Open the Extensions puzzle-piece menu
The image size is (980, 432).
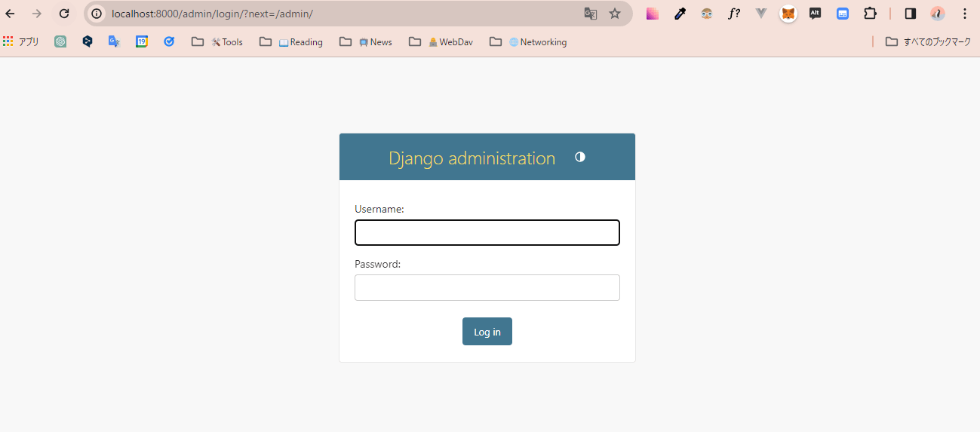(x=870, y=14)
